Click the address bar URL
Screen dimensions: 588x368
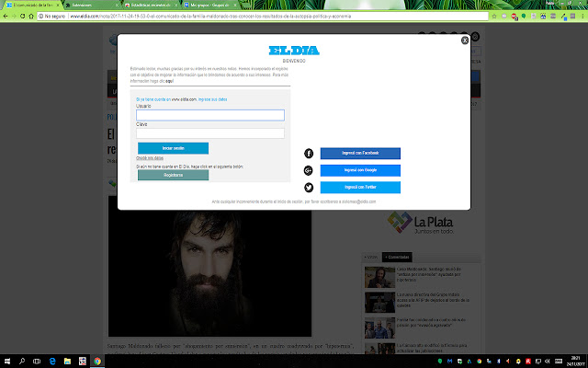[x=210, y=17]
